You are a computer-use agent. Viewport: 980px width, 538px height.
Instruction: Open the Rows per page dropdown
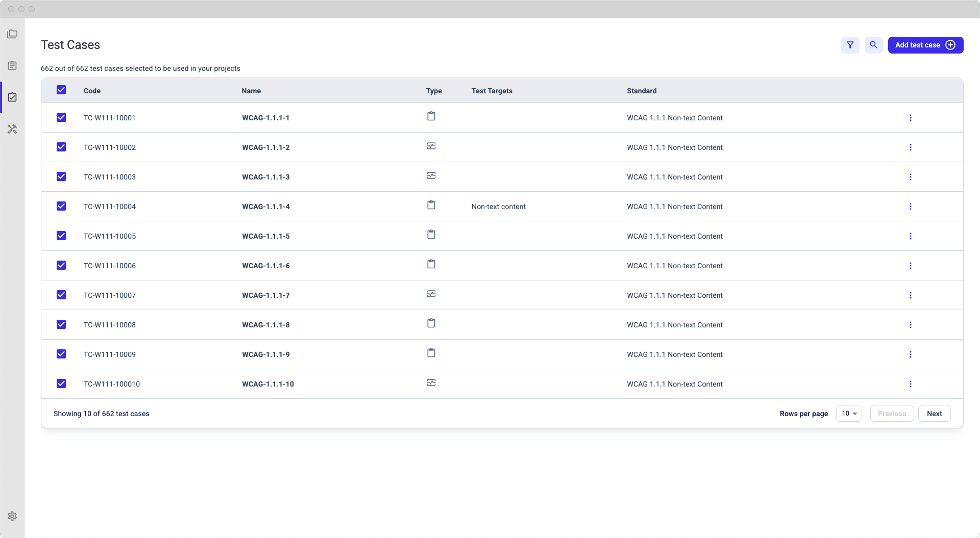pos(849,414)
